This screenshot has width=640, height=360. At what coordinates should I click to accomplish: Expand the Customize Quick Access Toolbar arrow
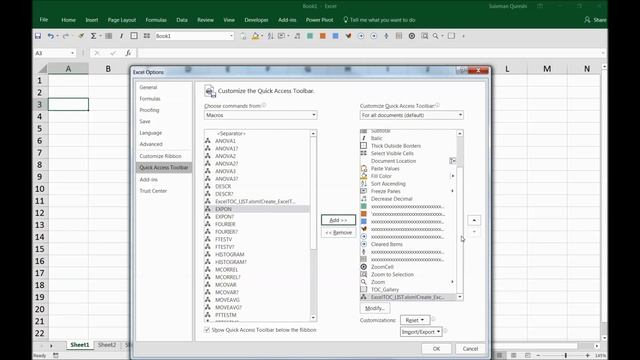pyautogui.click(x=463, y=36)
